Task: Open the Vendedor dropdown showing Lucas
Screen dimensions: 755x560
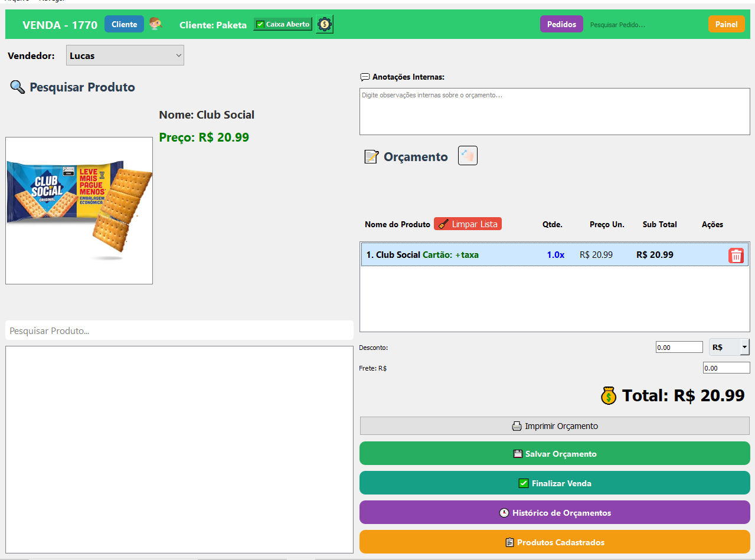Action: pos(125,55)
